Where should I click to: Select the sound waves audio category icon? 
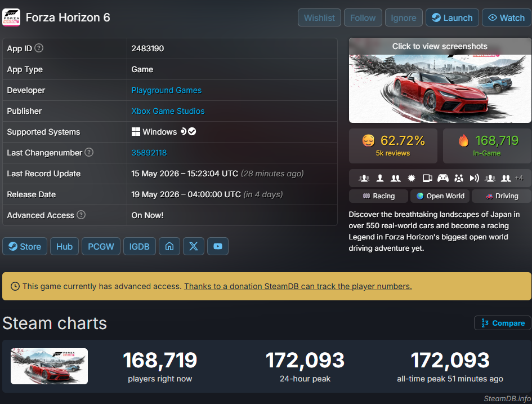click(475, 178)
